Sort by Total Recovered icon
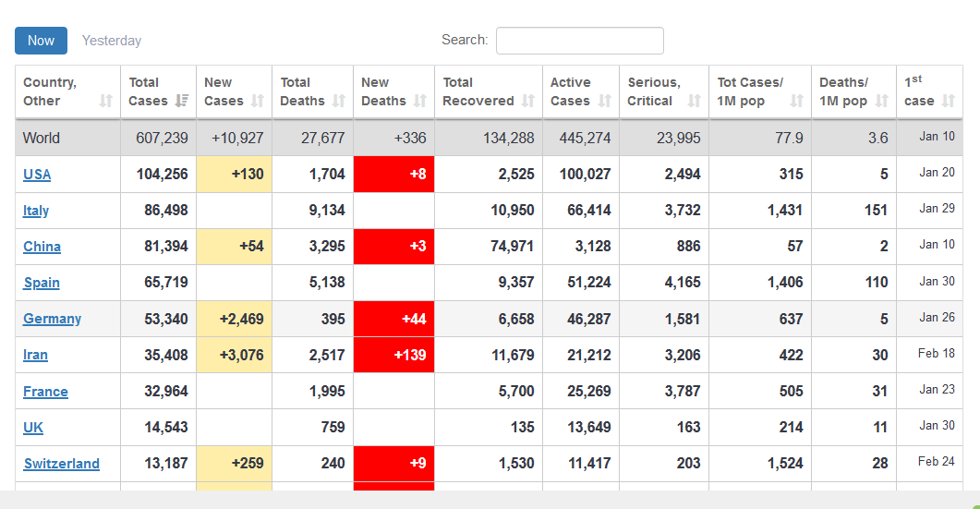980x509 pixels. tap(528, 101)
